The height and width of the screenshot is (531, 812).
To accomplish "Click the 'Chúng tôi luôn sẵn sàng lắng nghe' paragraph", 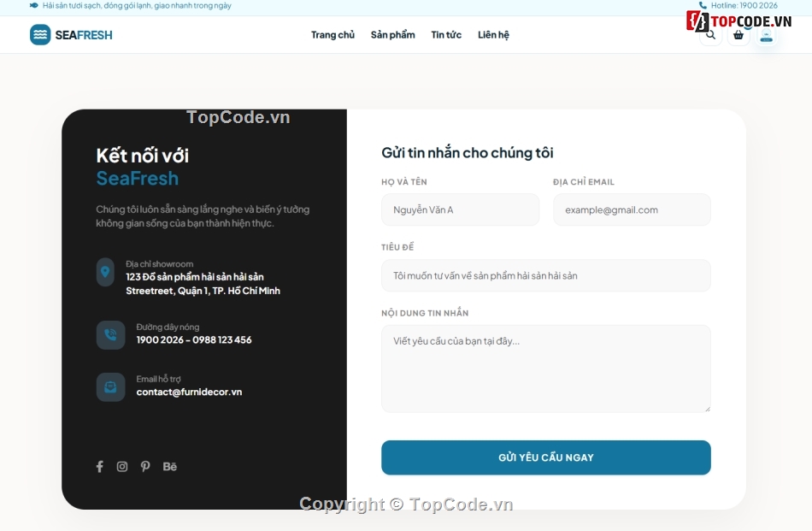I will (203, 216).
